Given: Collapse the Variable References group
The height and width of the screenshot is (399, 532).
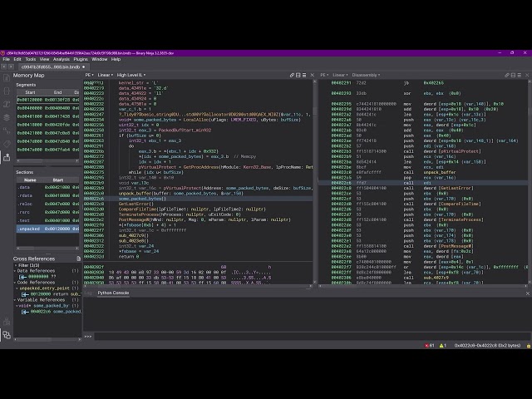Looking at the screenshot, I should click(x=15, y=300).
